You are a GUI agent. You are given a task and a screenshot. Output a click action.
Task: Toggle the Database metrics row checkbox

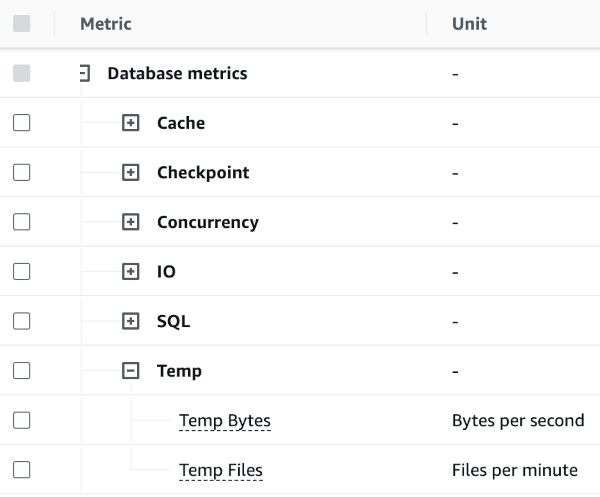(21, 73)
